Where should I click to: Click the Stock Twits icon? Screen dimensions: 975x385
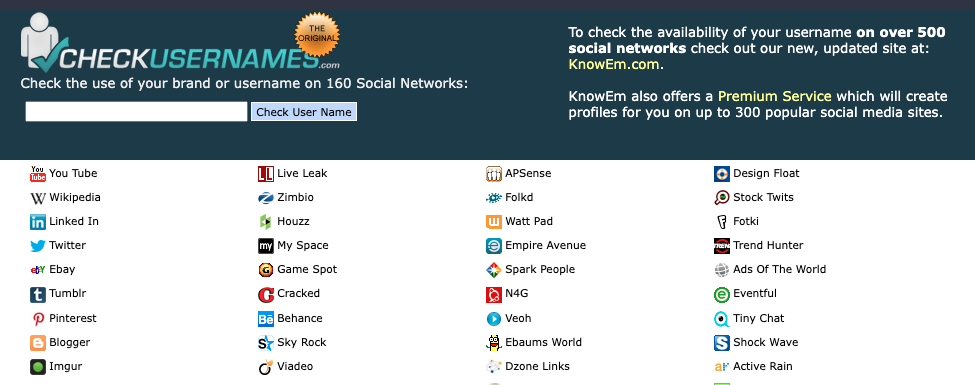[722, 198]
